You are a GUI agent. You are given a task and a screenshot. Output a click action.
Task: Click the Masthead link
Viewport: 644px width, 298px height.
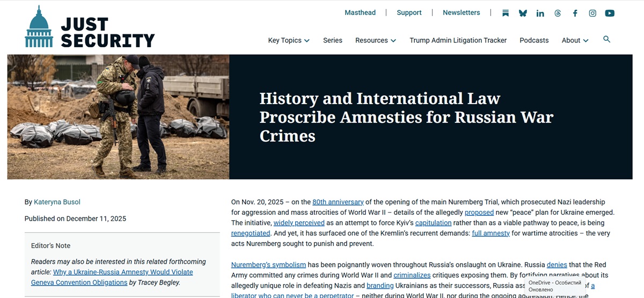(360, 13)
